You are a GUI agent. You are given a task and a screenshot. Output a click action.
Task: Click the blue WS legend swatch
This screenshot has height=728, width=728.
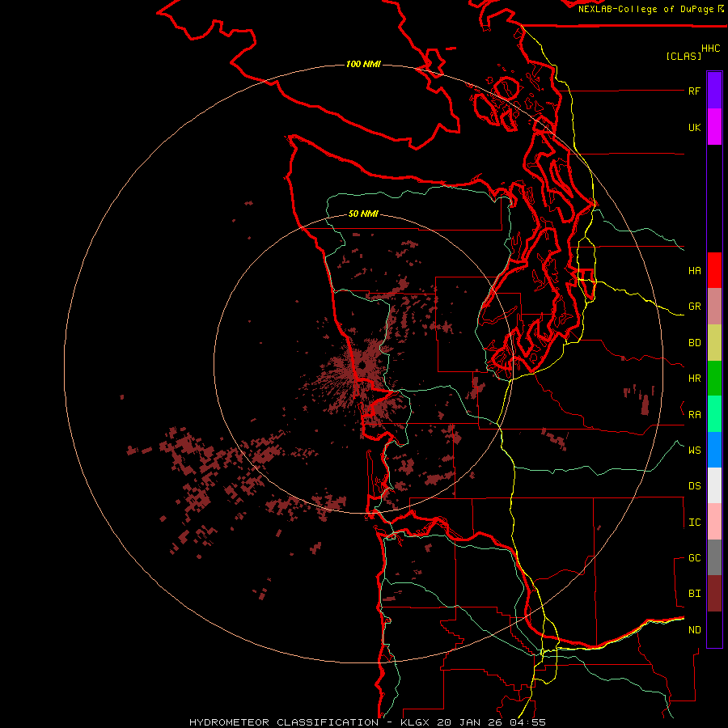714,450
